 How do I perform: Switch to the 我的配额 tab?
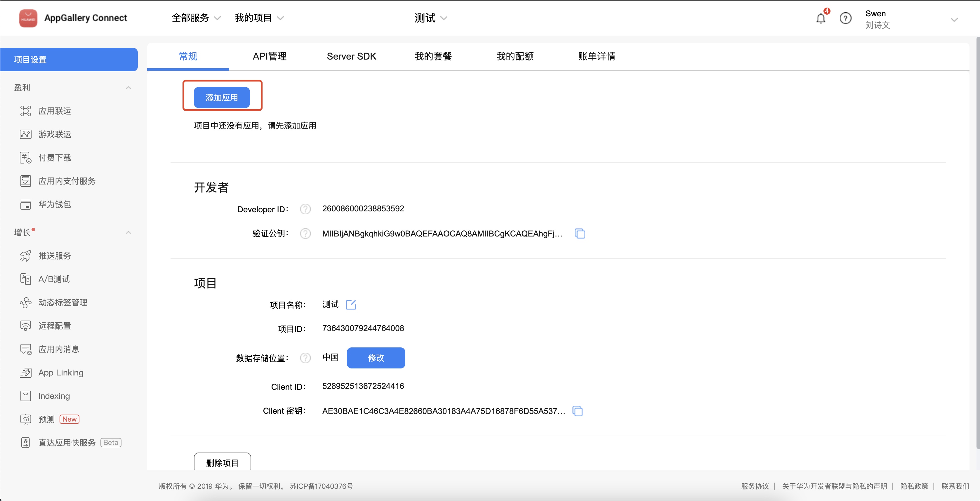(x=515, y=56)
